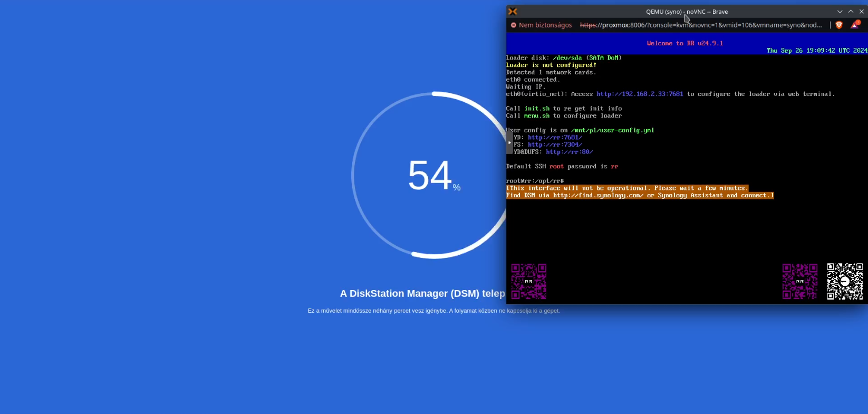
Task: Click 'Loader is not configured!' warning text
Action: [551, 65]
